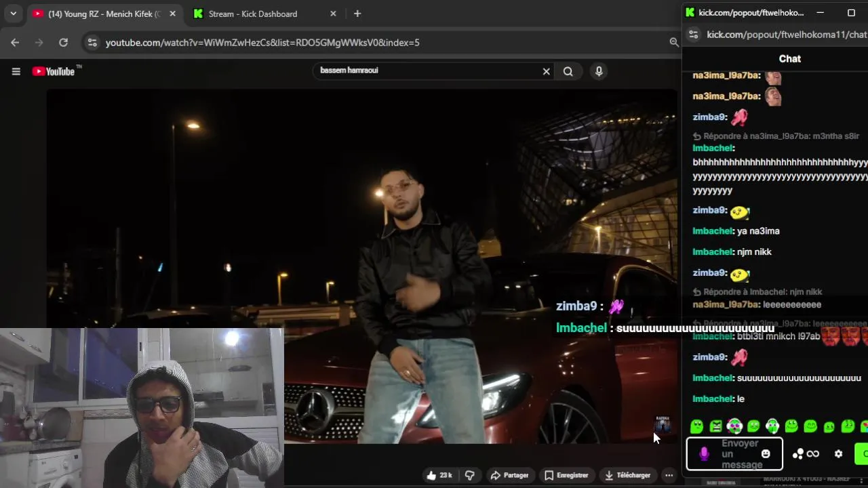
Task: Close the Kick Dashboard tab
Action: [333, 14]
